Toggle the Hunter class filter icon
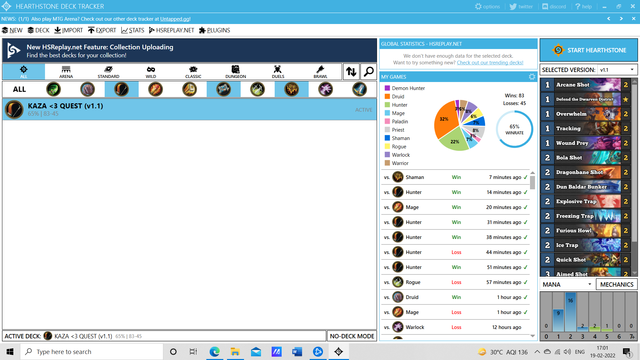Screen dimensions: 640x360 (121, 89)
